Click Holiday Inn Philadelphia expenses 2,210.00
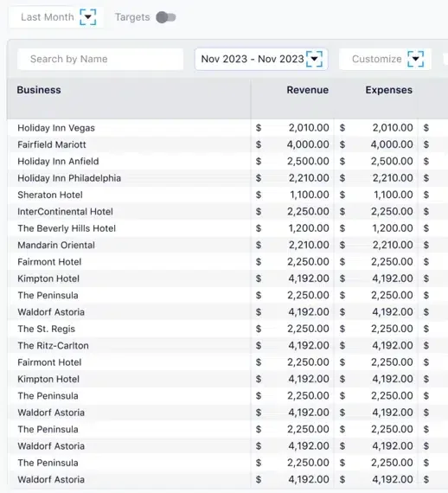Image resolution: width=448 pixels, height=493 pixels. pos(393,177)
